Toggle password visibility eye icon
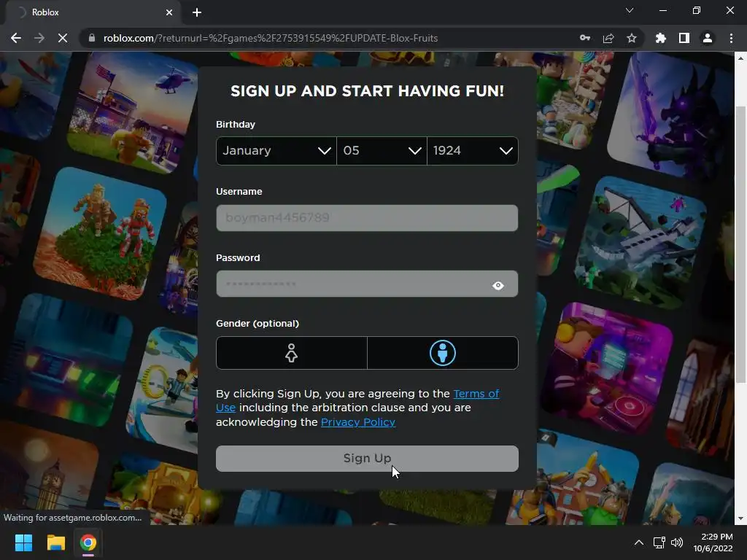The height and width of the screenshot is (560, 747). coord(498,285)
